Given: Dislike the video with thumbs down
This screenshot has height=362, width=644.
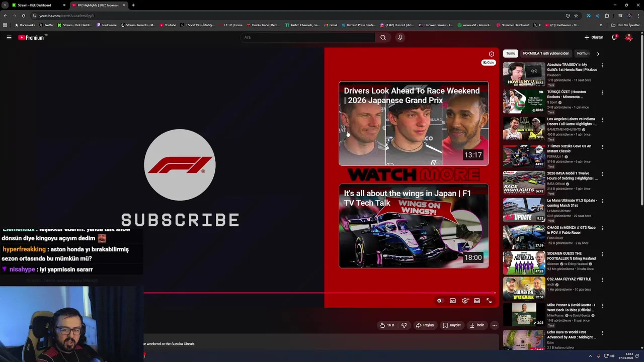Looking at the screenshot, I should 404,325.
